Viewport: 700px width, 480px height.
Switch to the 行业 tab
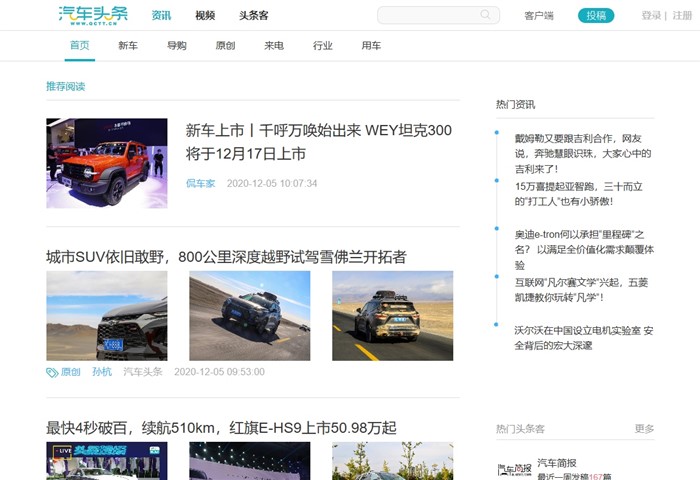(323, 45)
